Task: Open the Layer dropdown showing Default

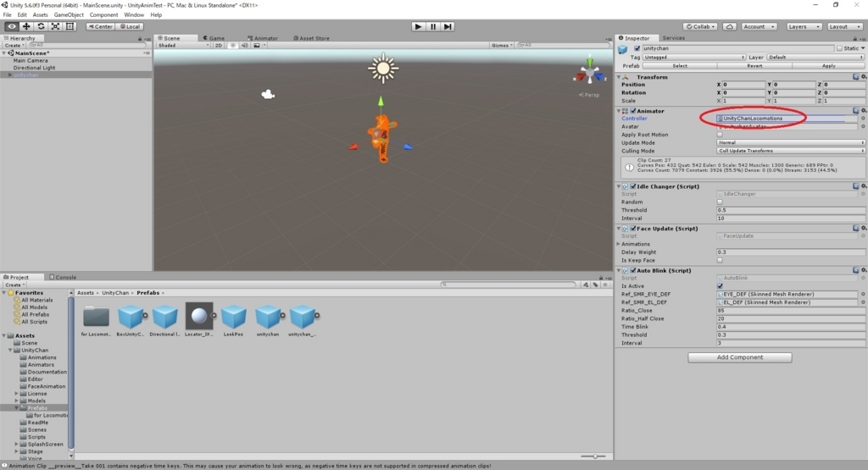Action: click(815, 57)
